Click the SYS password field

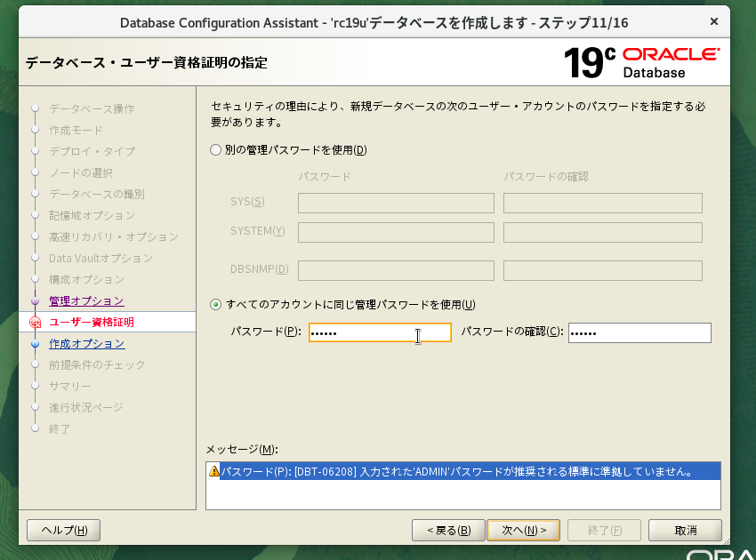[x=396, y=203]
